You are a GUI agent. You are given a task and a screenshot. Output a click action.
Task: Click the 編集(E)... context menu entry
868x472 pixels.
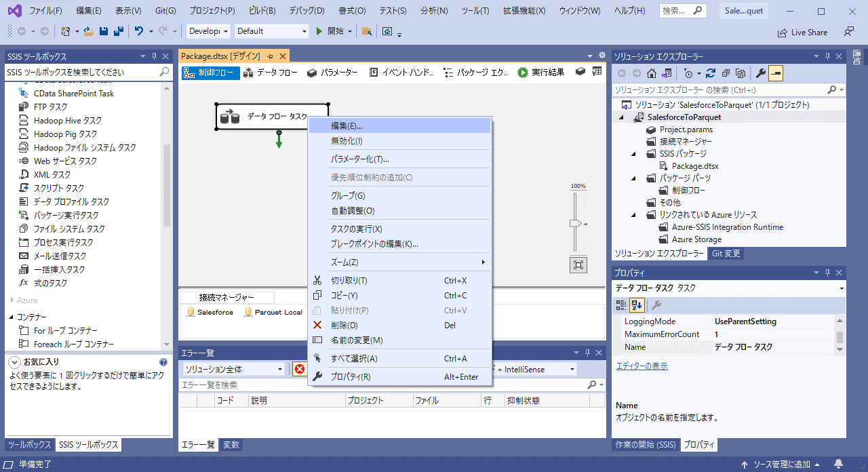click(399, 126)
